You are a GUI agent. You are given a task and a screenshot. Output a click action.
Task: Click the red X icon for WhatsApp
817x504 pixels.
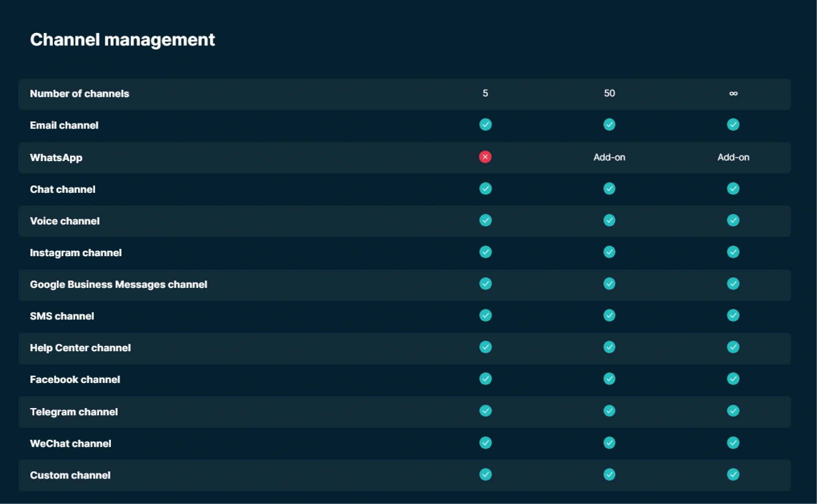(x=486, y=157)
